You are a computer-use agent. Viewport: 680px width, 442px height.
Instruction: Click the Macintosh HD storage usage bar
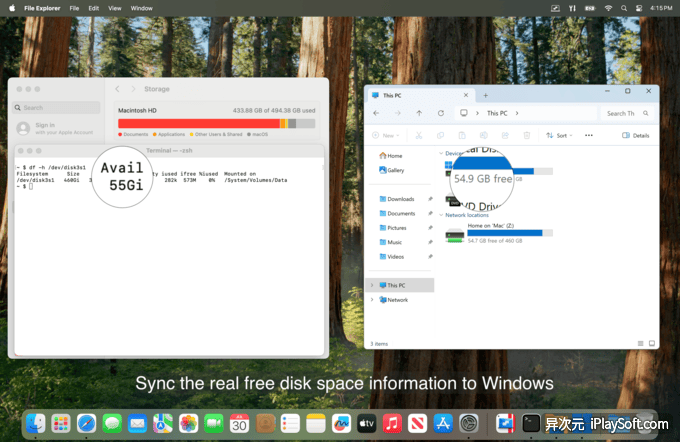coord(216,124)
